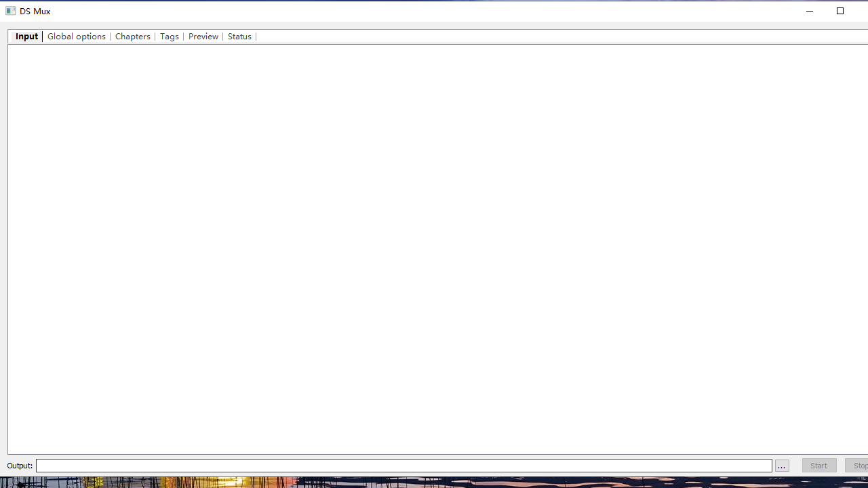
Task: Click the empty Input file list area
Action: [x=434, y=244]
